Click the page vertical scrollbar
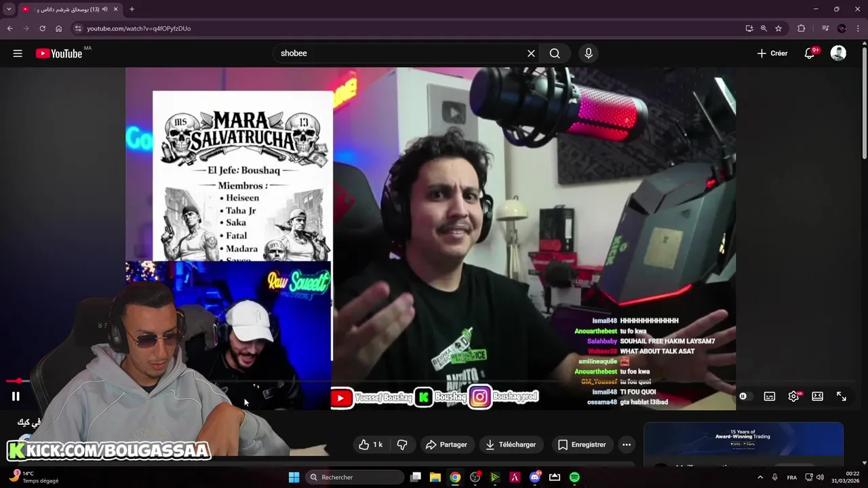 coord(864,102)
